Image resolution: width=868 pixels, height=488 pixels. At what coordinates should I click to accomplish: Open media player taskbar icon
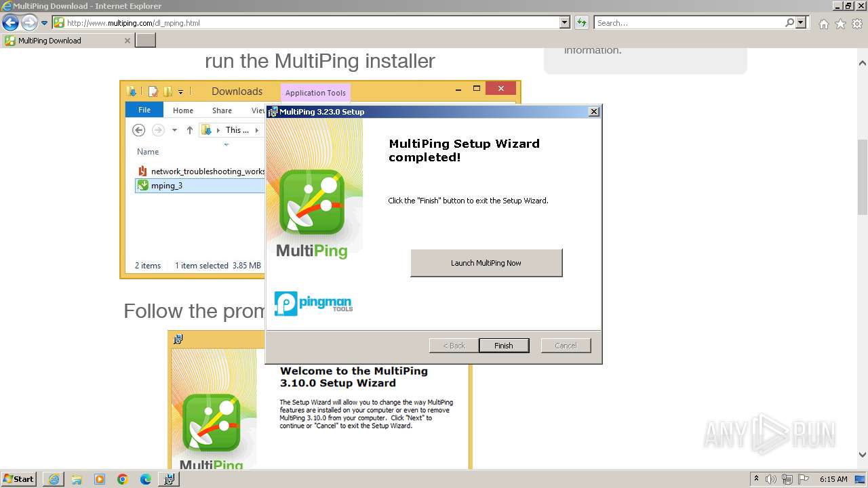coord(100,479)
